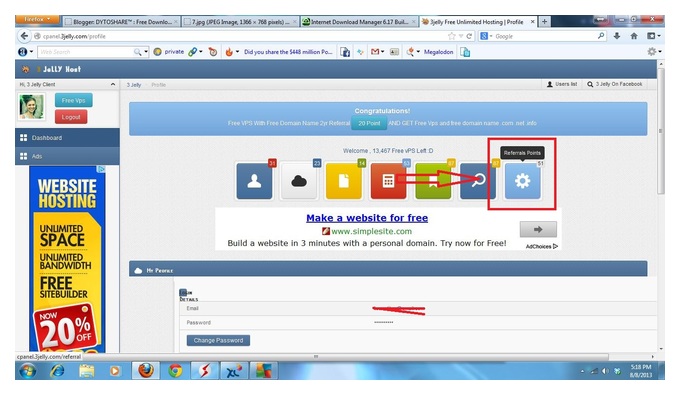Click AdChoices label in the ad

(x=542, y=246)
